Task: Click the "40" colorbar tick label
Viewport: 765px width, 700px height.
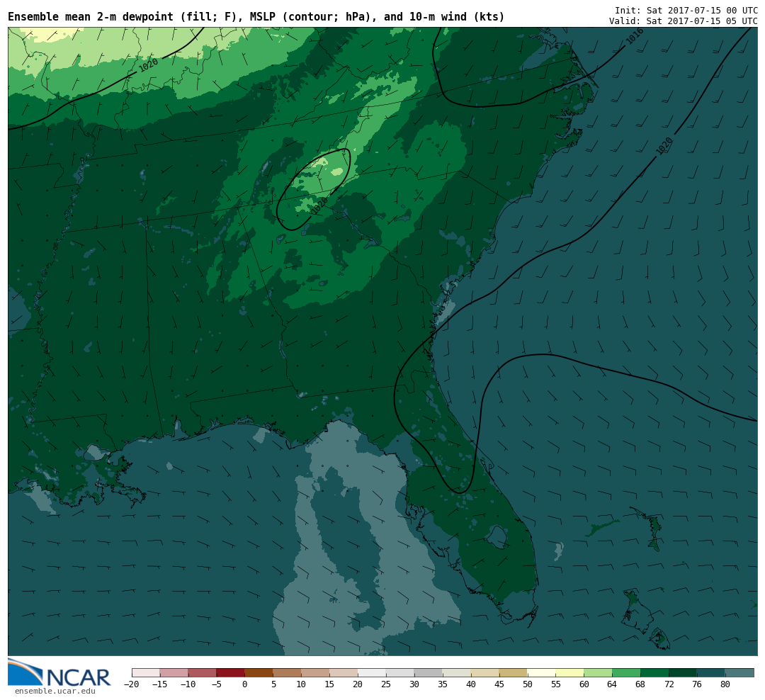Action: click(x=471, y=684)
